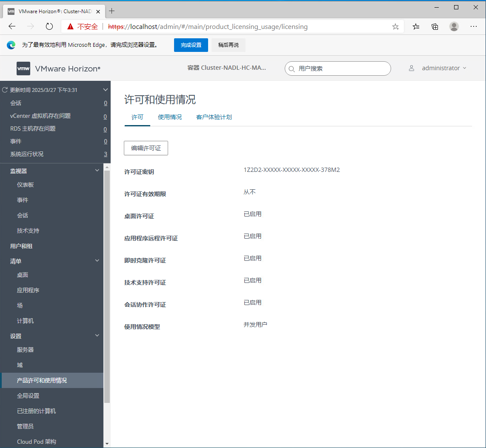Open a new tab with plus icon

(112, 11)
